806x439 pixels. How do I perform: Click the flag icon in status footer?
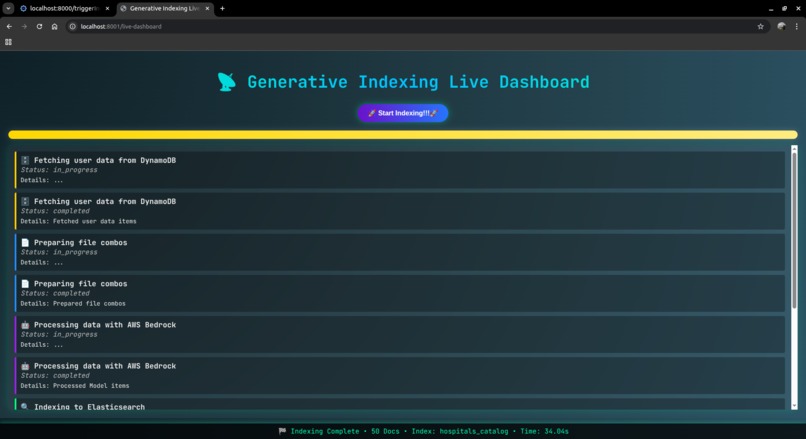(x=282, y=431)
